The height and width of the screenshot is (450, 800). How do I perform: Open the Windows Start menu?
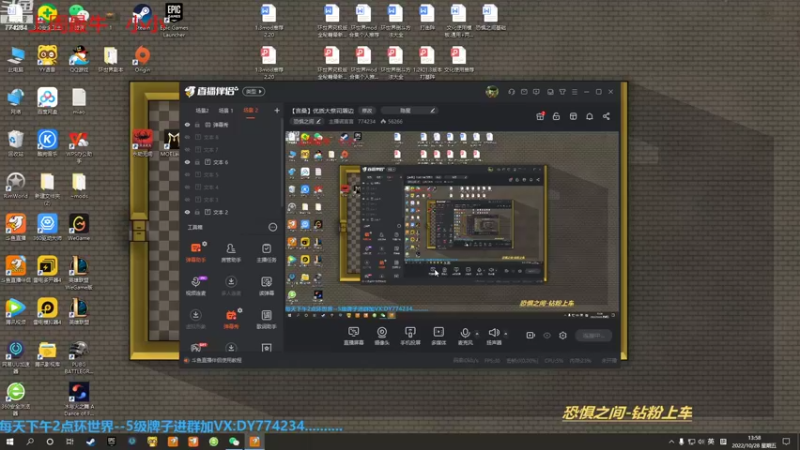pyautogui.click(x=10, y=442)
